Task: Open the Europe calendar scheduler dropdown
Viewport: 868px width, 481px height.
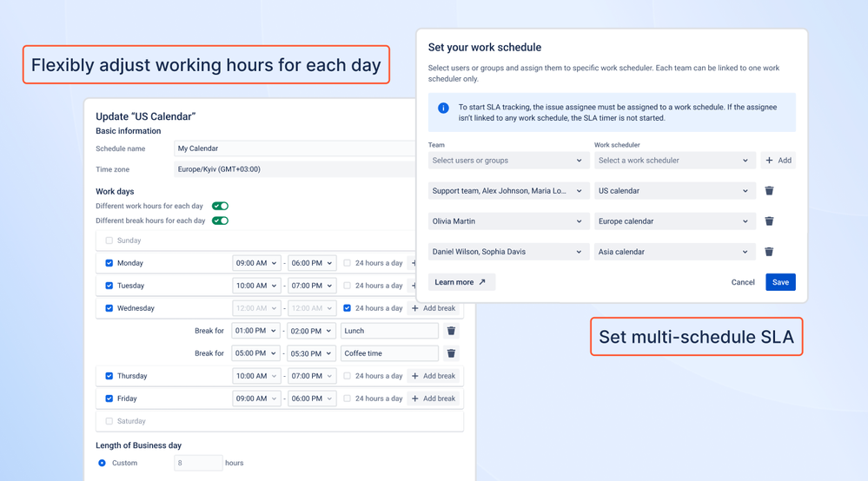Action: point(673,221)
